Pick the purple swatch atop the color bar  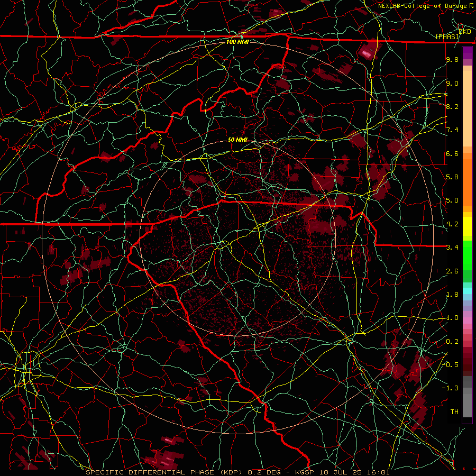[467, 53]
